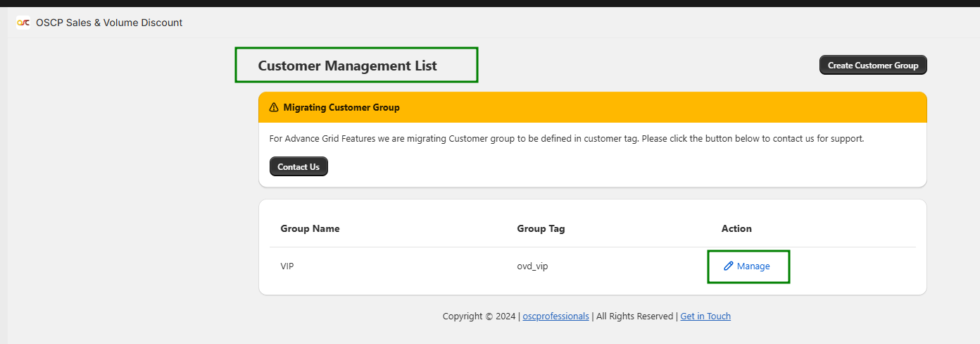Click the Customer Management List heading
Viewport: 980px width, 344px height.
tap(347, 66)
